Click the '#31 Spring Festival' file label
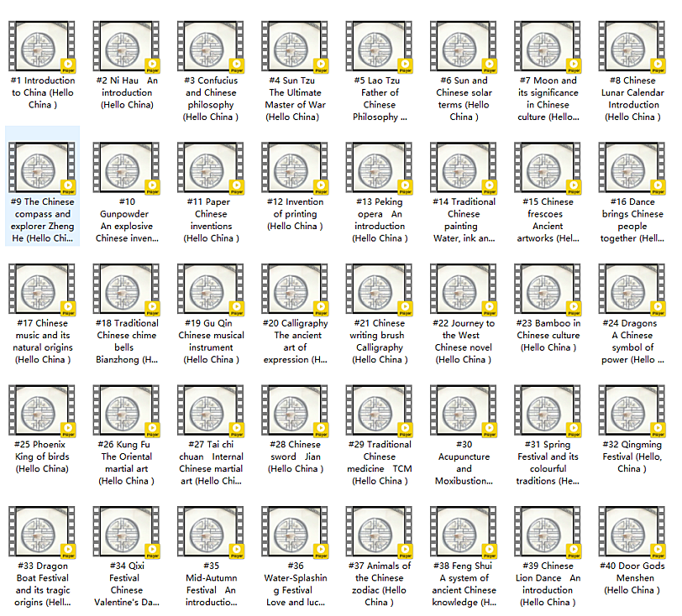682x616 pixels. [x=548, y=462]
